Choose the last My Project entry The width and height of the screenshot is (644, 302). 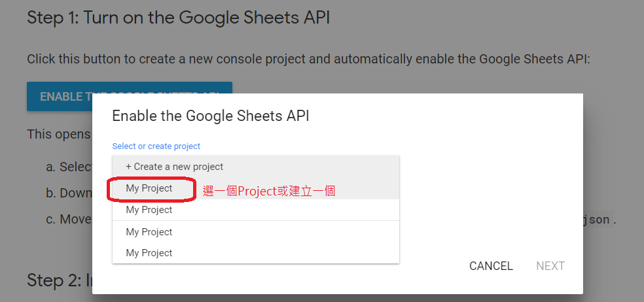pos(149,253)
